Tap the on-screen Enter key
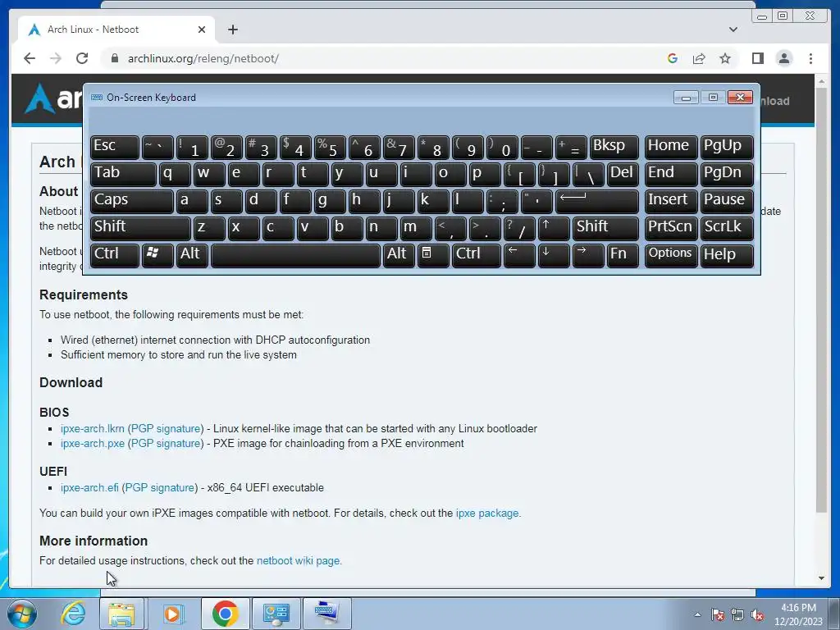Viewport: 840px width, 630px height. (x=597, y=202)
